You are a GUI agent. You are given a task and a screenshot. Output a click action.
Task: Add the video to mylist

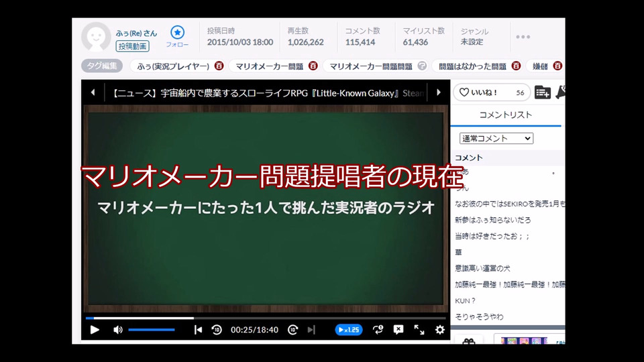tap(542, 93)
